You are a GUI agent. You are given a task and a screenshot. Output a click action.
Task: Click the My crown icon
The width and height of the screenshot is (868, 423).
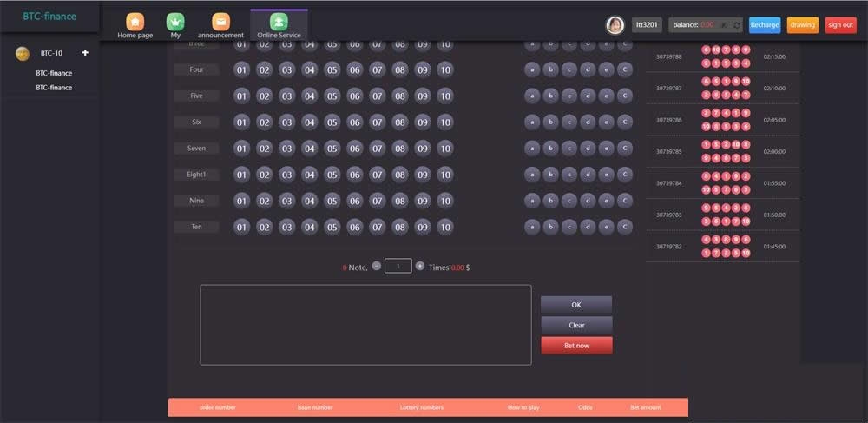[x=176, y=22]
